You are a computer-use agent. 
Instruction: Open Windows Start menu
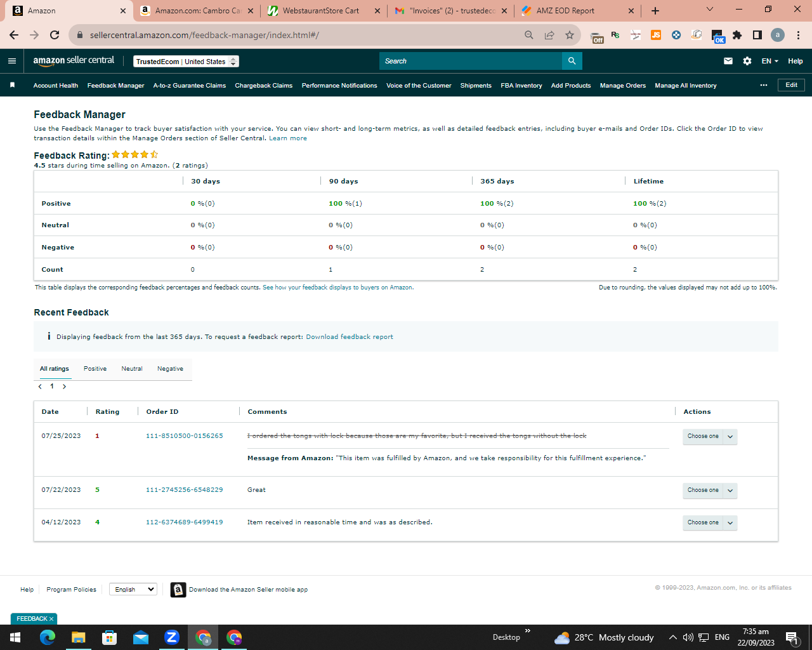tap(15, 637)
